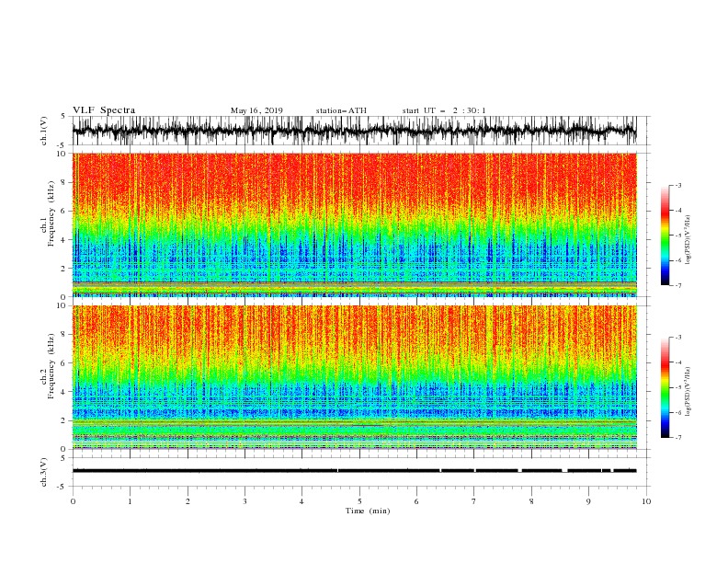728x563 pixels.
Task: Click the ch.2 'Frequency (kHz)' axis label
Action: coord(51,366)
